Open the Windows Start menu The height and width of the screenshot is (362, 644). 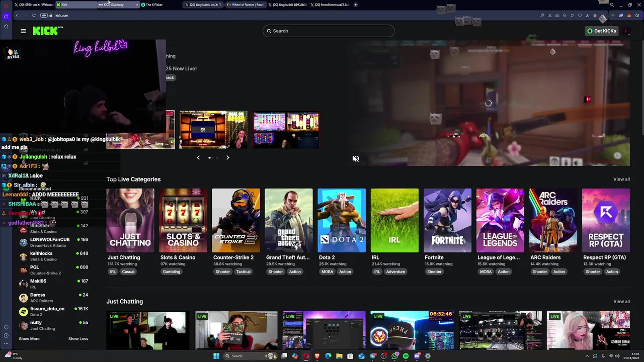pos(216,356)
